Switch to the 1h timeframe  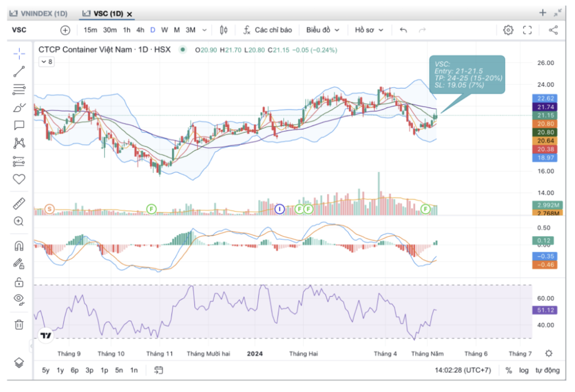pyautogui.click(x=126, y=30)
